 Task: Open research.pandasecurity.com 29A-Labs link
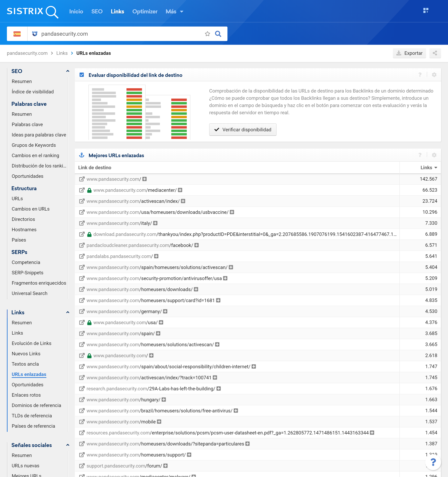click(x=151, y=389)
